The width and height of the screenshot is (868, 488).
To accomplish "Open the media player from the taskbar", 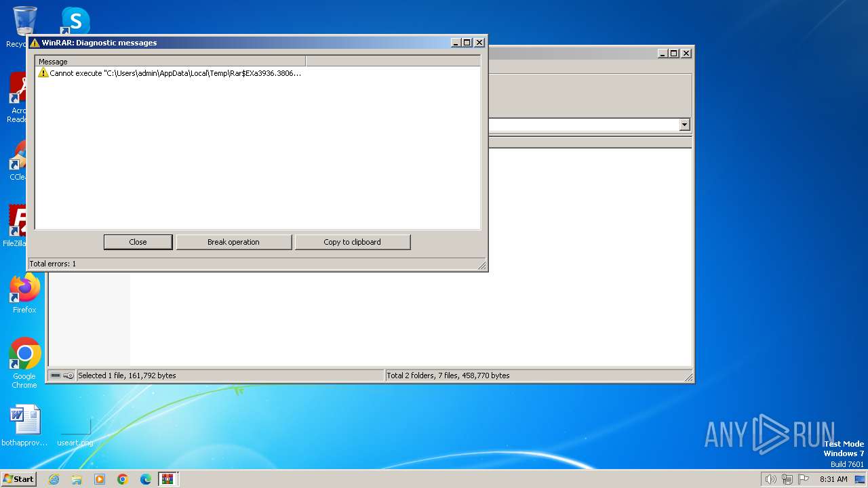I will point(100,479).
